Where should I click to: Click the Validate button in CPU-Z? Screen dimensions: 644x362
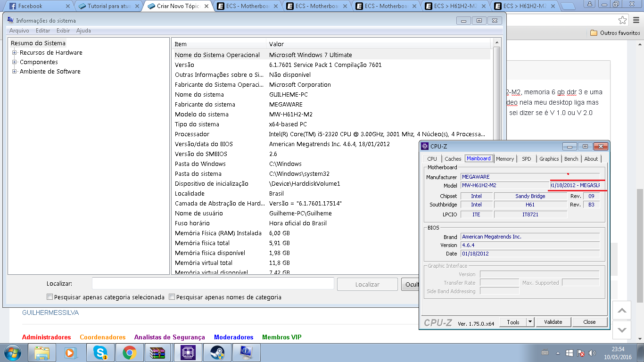553,322
